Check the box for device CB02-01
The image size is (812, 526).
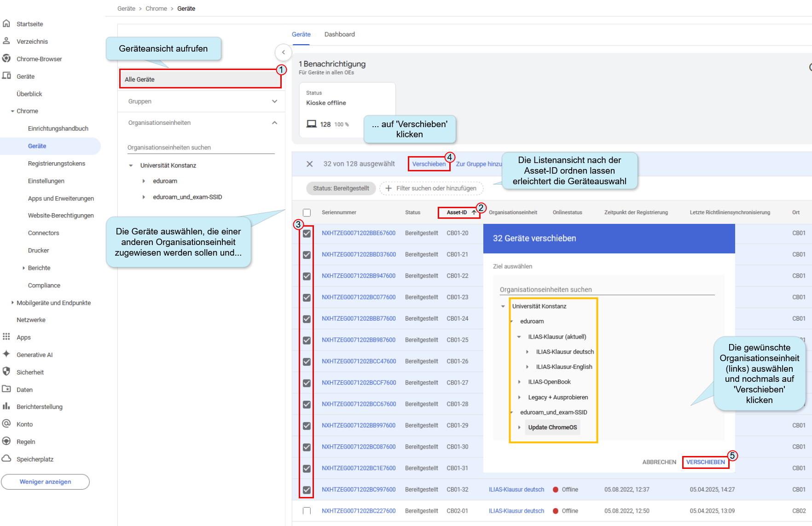pos(307,511)
